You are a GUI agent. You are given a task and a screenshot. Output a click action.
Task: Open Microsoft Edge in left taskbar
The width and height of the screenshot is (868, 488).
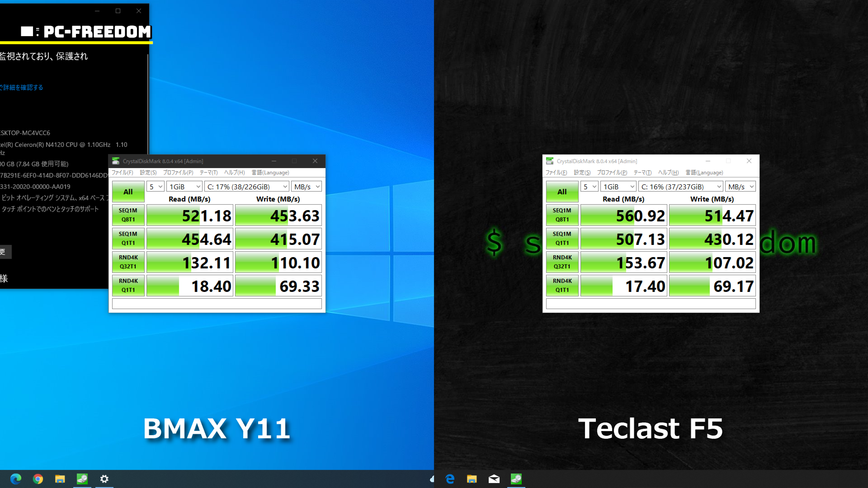pos(16,479)
